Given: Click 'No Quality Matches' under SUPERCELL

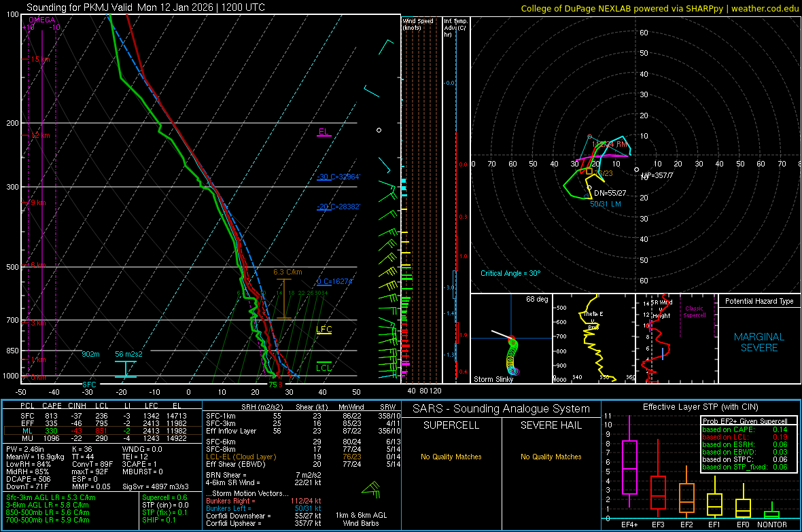Looking at the screenshot, I should [x=451, y=457].
